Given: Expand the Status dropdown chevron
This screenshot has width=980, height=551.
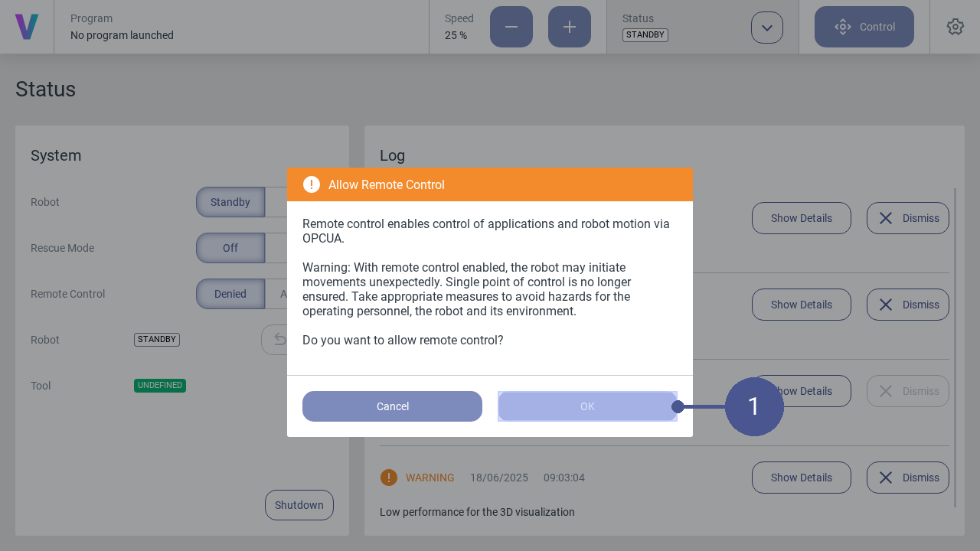Looking at the screenshot, I should pyautogui.click(x=767, y=28).
